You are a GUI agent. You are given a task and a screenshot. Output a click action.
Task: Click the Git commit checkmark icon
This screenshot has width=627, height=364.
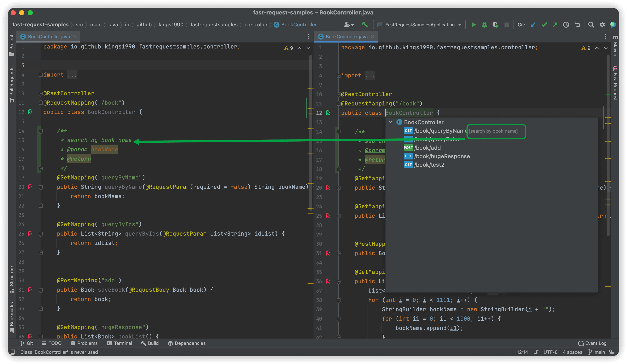tap(544, 25)
